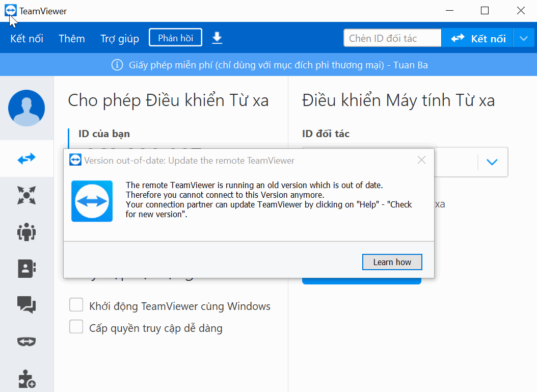This screenshot has height=392, width=537.
Task: Click the Phản hồi button
Action: tap(175, 37)
